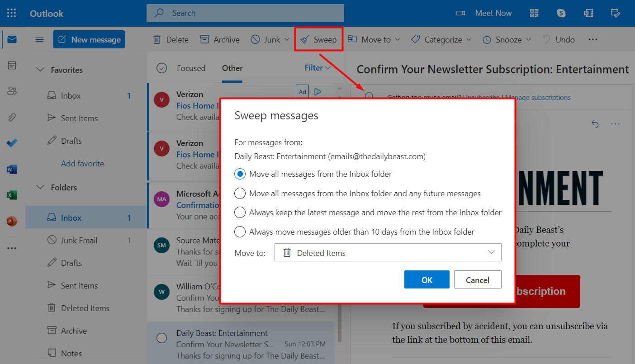Open To Do checkmark icon in rail
Screen dimensions: 635x364
12,143
